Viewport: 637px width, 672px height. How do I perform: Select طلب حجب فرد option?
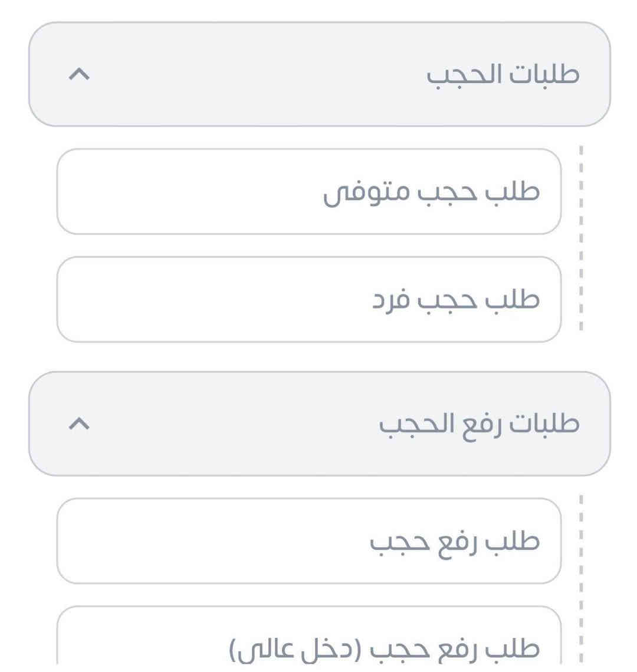[x=308, y=299]
